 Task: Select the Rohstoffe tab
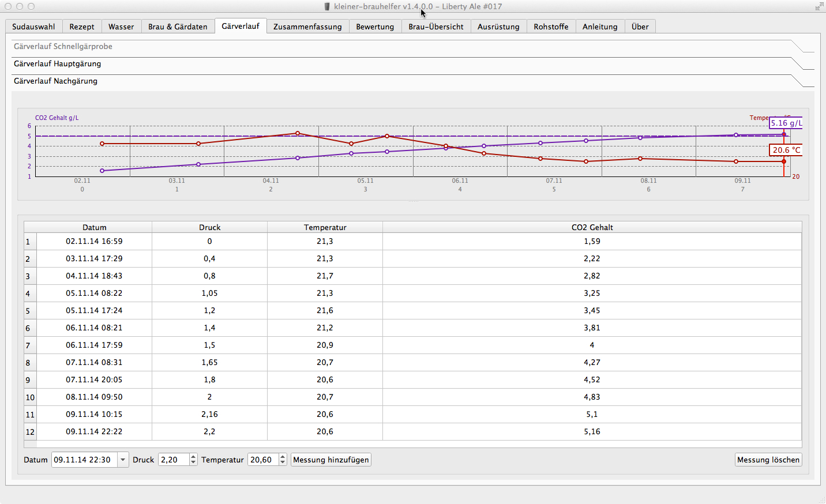click(550, 27)
